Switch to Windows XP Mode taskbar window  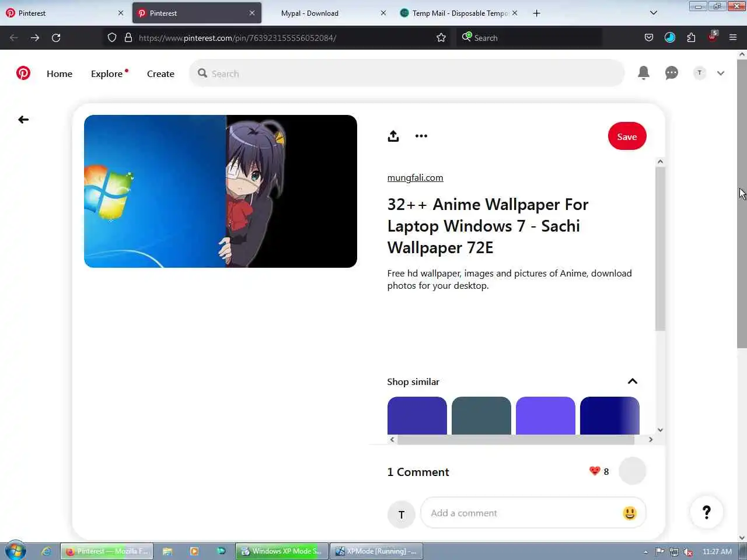point(282,551)
